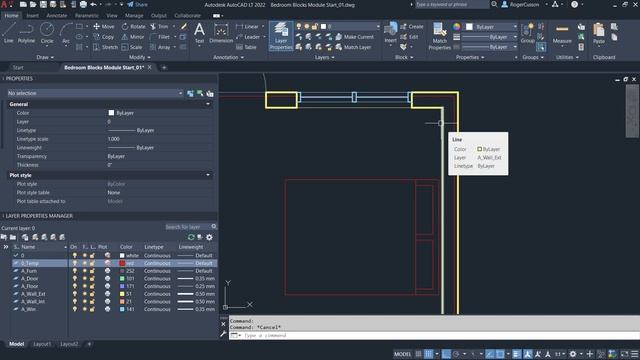Click the Text annotation tool
Viewport: 640px width, 360px height.
point(199,33)
